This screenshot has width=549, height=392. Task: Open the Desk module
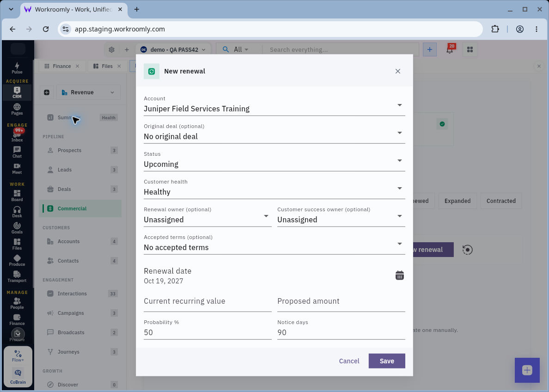tap(17, 212)
